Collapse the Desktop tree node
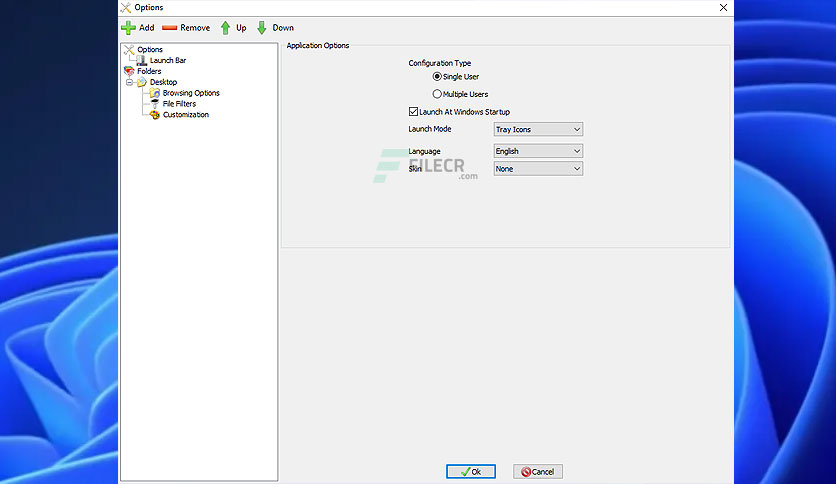836x484 pixels. [129, 82]
